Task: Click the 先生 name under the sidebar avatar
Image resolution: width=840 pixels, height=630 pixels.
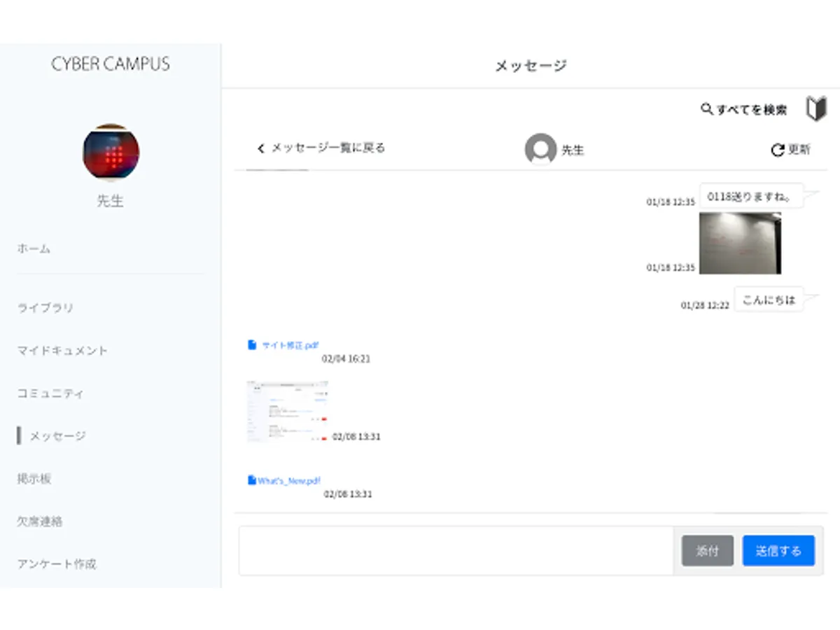Action: (x=110, y=201)
